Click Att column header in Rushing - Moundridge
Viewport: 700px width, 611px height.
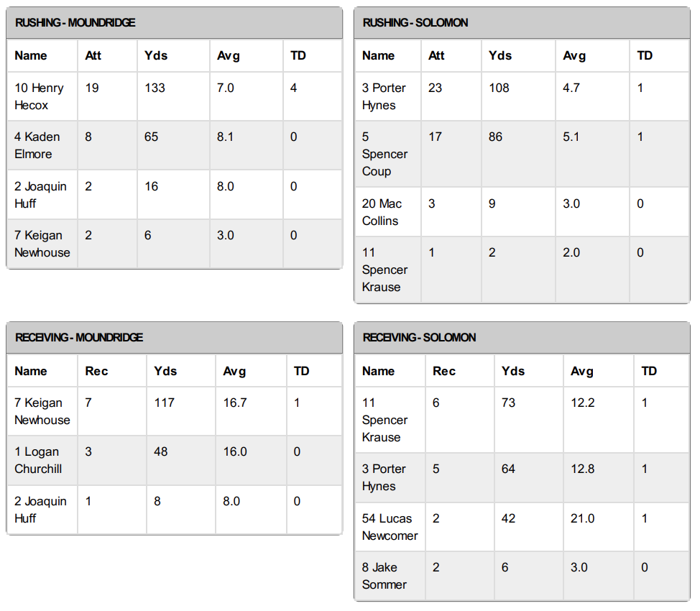[x=93, y=55]
